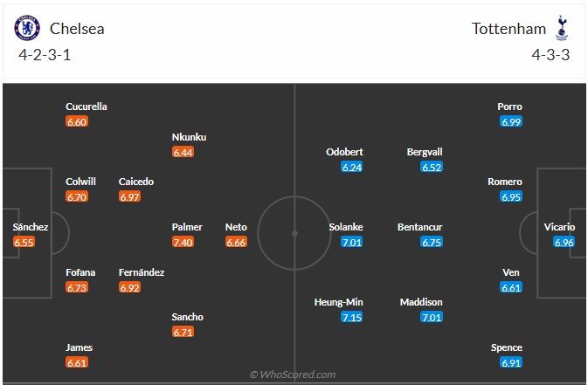Open the Chelsea team name link
The height and width of the screenshot is (385, 588).
pos(77,29)
